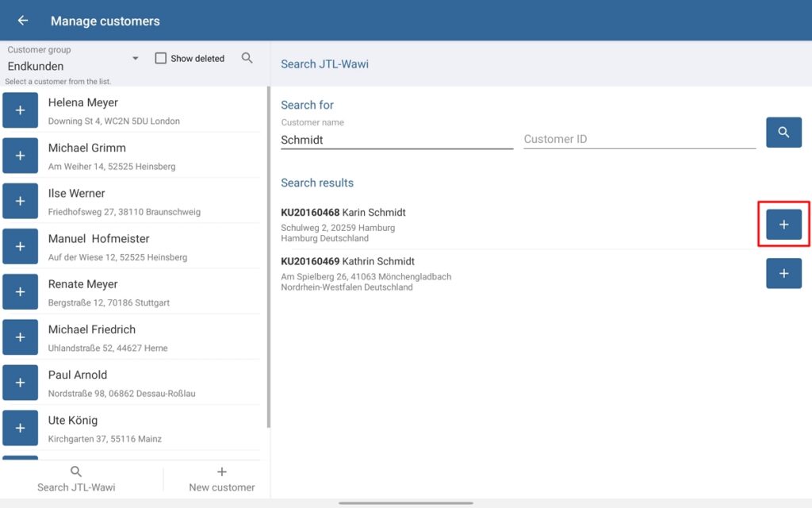Add Kathrin Schmidt with plus button
812x508 pixels.
tap(783, 273)
